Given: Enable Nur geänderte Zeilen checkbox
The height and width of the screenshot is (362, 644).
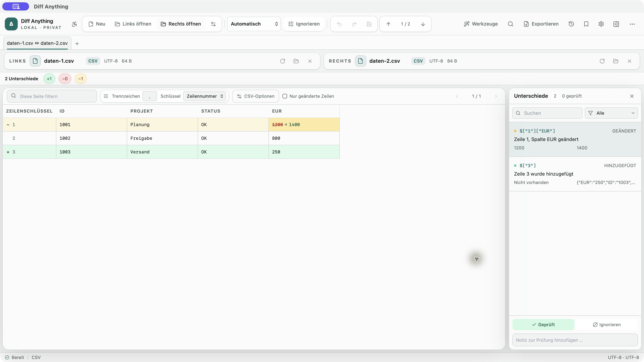Looking at the screenshot, I should (x=285, y=96).
